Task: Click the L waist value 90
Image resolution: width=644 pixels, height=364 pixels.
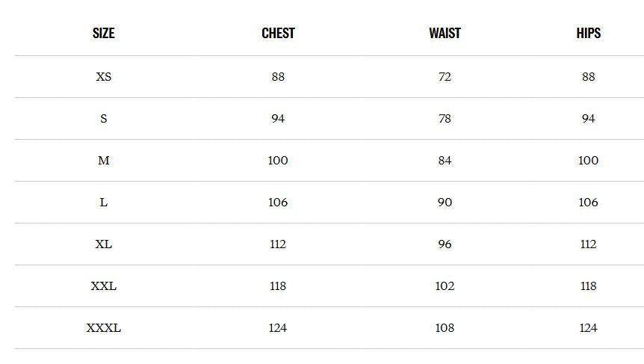Action: pyautogui.click(x=445, y=202)
